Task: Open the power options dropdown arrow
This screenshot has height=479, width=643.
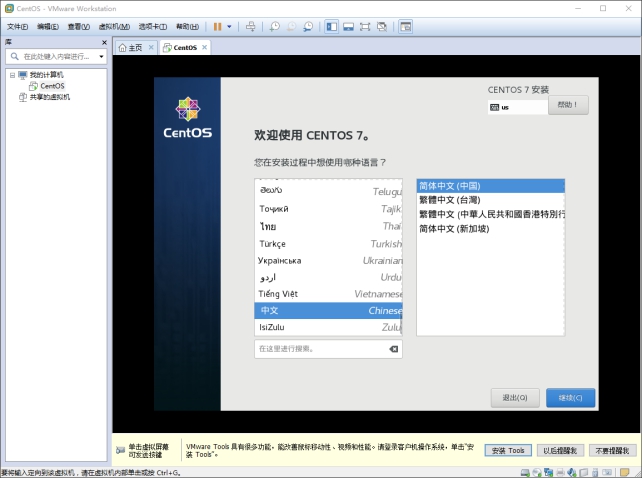Action: tap(229, 27)
